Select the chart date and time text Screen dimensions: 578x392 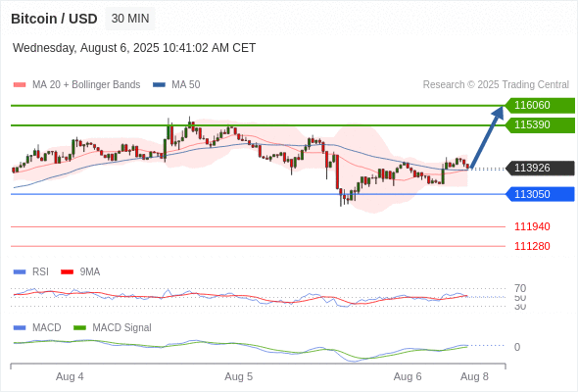pos(134,48)
